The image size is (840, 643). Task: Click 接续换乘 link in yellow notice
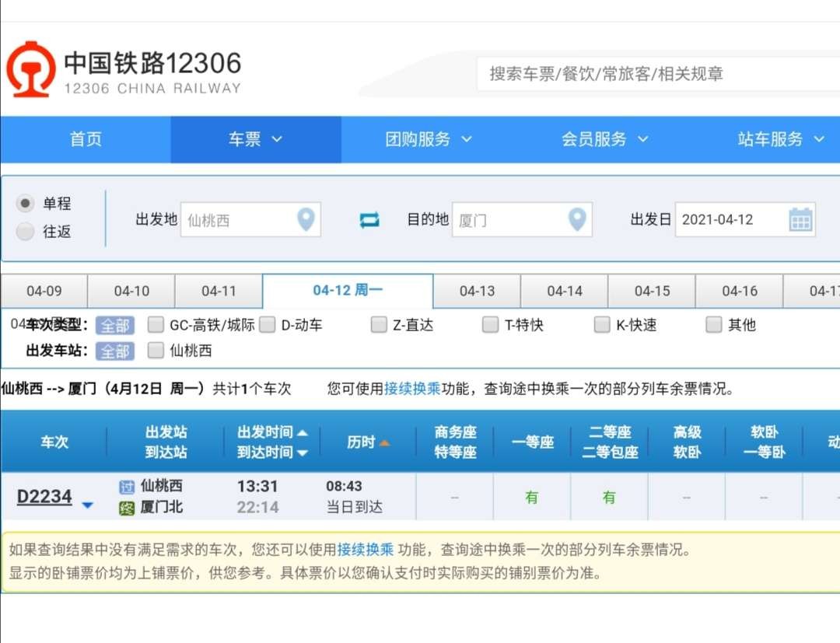[366, 549]
